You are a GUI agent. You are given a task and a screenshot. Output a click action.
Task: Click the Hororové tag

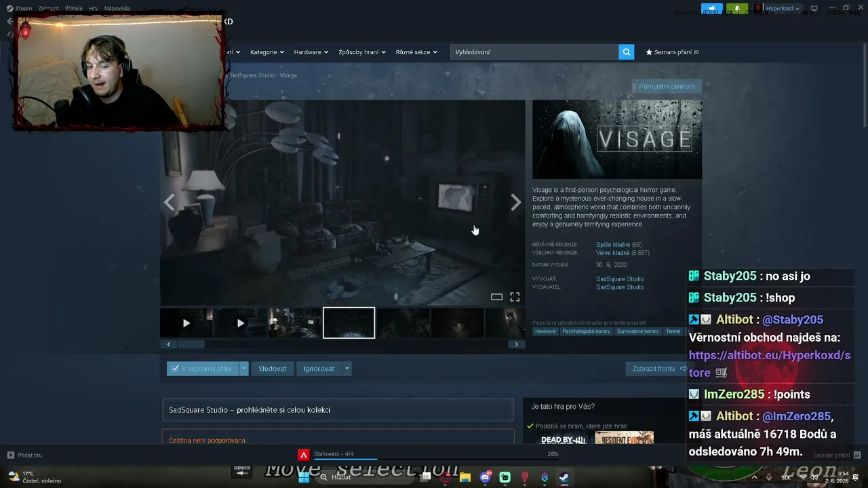(545, 331)
